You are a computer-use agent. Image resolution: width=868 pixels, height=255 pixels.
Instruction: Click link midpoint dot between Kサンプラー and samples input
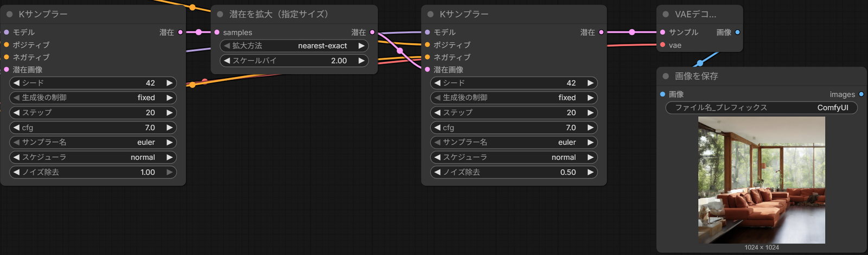199,33
